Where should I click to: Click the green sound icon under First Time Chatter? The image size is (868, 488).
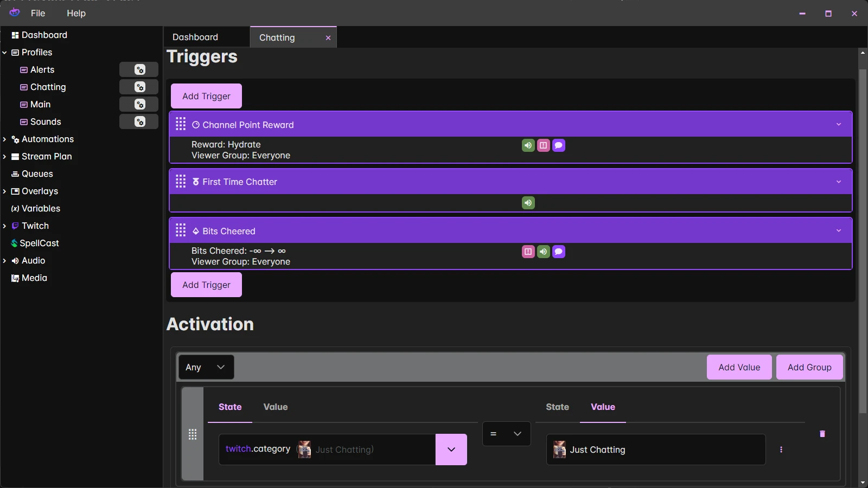click(x=528, y=203)
